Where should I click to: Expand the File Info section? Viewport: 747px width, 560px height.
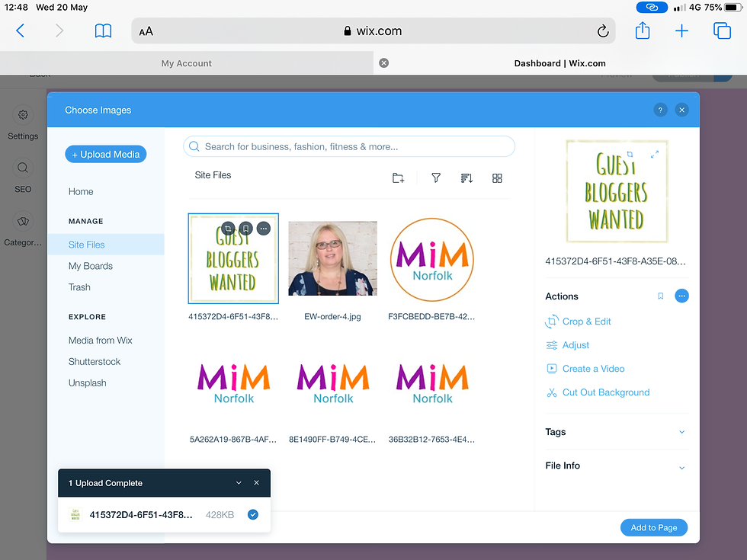[617, 466]
